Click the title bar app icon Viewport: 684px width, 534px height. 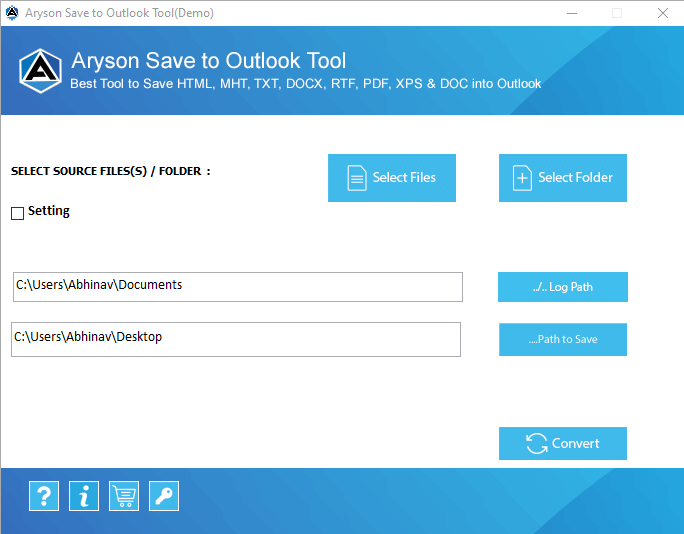tap(12, 13)
